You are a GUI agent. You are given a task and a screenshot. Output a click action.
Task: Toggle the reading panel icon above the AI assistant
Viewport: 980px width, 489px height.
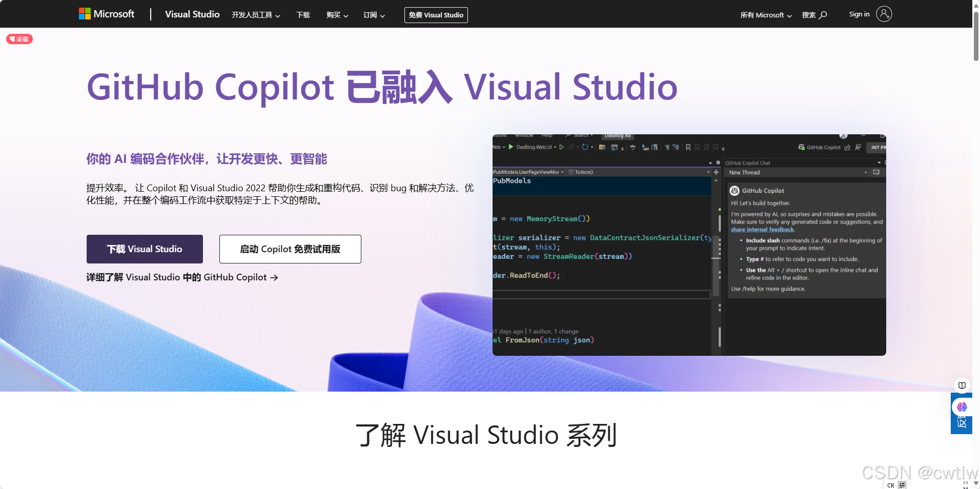tap(962, 385)
